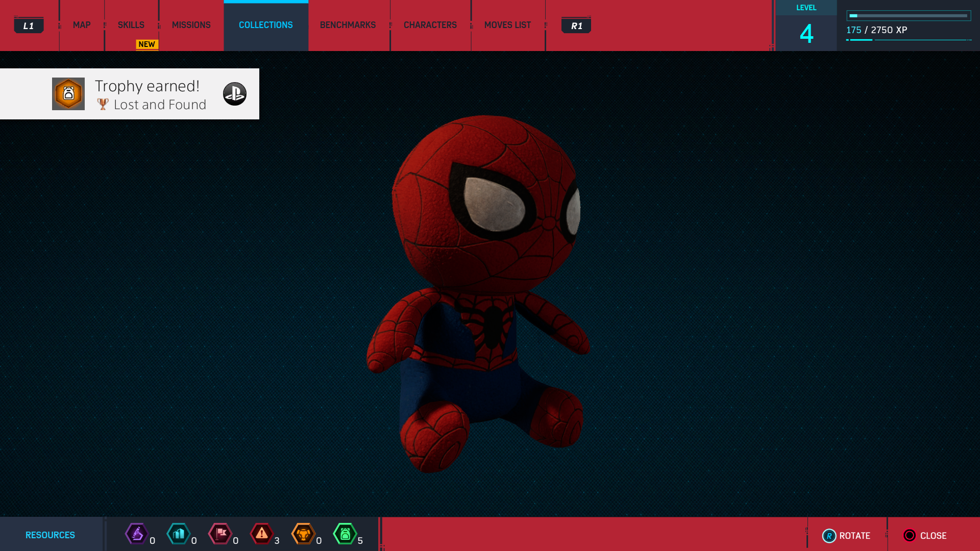980x551 pixels.
Task: Click the circle button icon beside Close
Action: pyautogui.click(x=910, y=535)
